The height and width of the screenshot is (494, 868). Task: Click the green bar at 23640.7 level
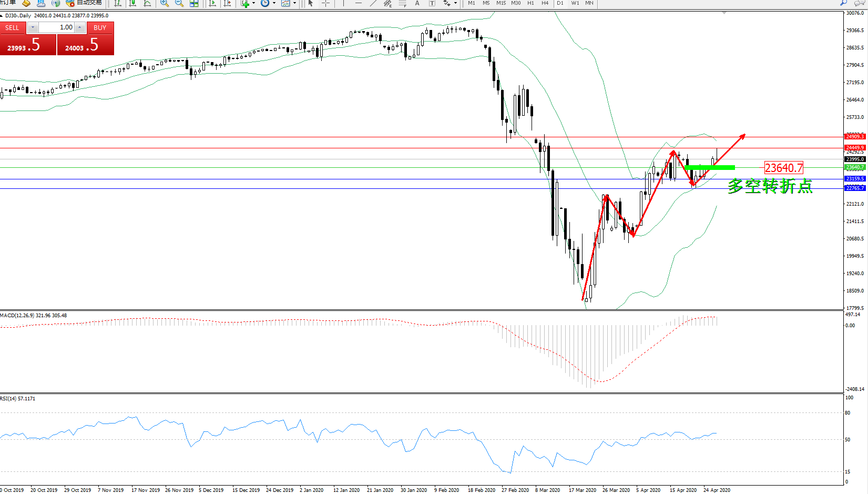coord(710,168)
